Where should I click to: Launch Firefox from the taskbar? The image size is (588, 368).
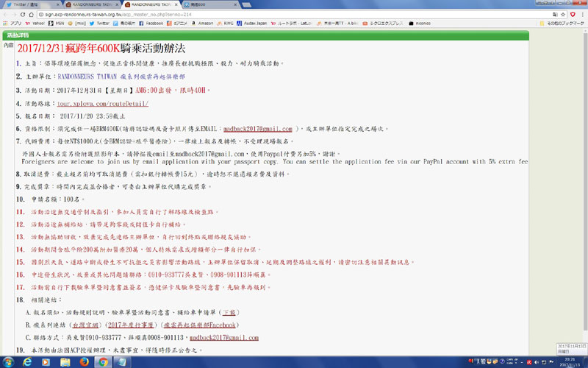coord(84,362)
